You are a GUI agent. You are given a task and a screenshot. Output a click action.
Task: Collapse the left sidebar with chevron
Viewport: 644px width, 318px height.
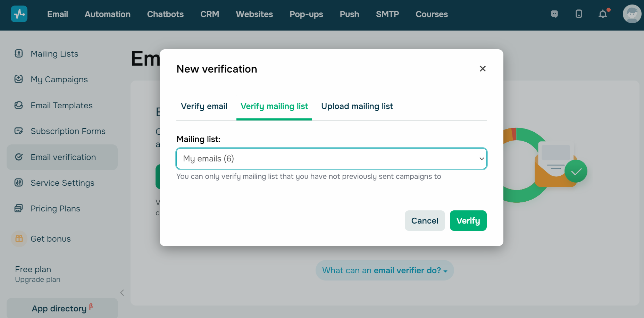point(122,293)
